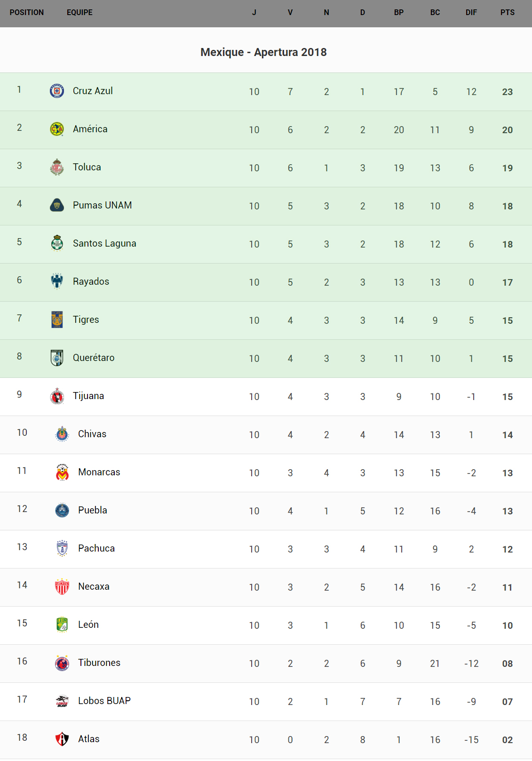Image resolution: width=532 pixels, height=761 pixels.
Task: Click the Necaxa striped crest
Action: click(62, 586)
